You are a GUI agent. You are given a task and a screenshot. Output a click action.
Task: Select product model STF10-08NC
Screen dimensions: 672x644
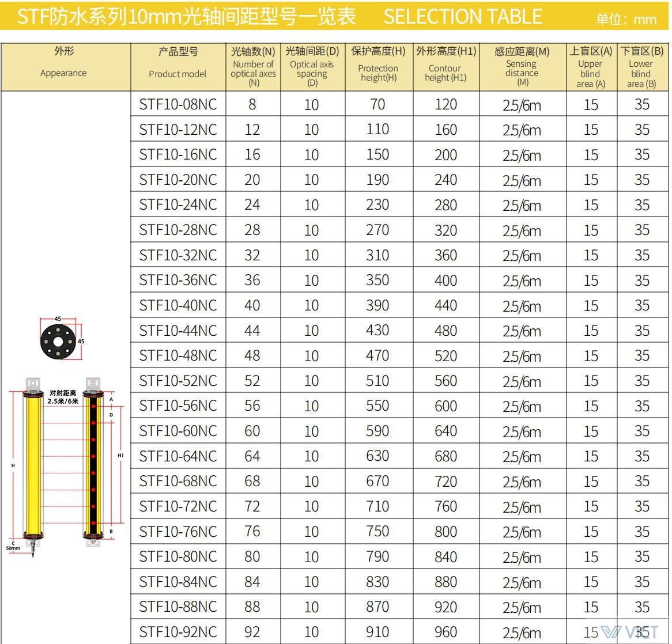pyautogui.click(x=178, y=105)
